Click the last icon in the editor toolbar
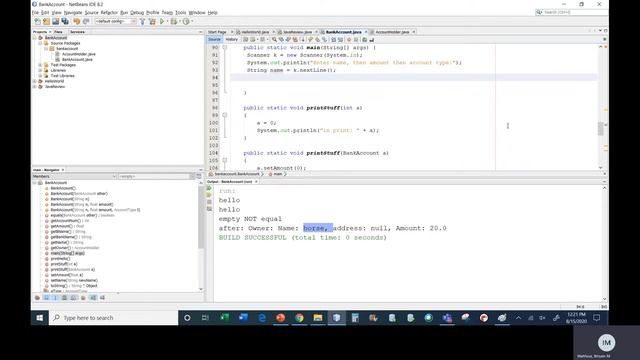 [x=371, y=40]
